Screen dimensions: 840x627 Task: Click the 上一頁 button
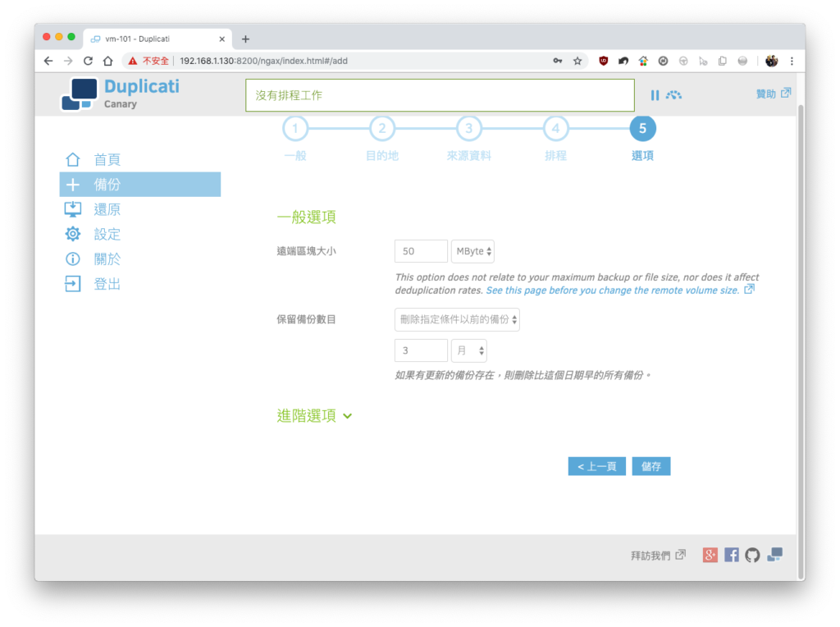coord(597,466)
